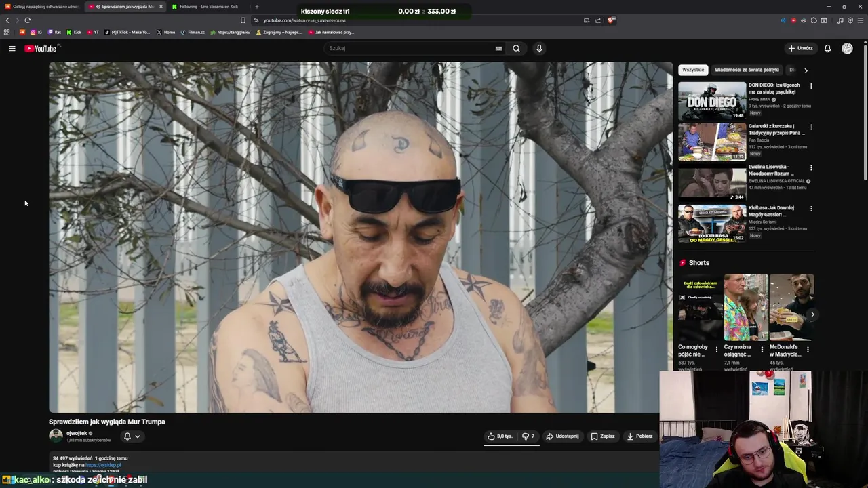Open the YouTube hamburger guide menu

(x=12, y=48)
